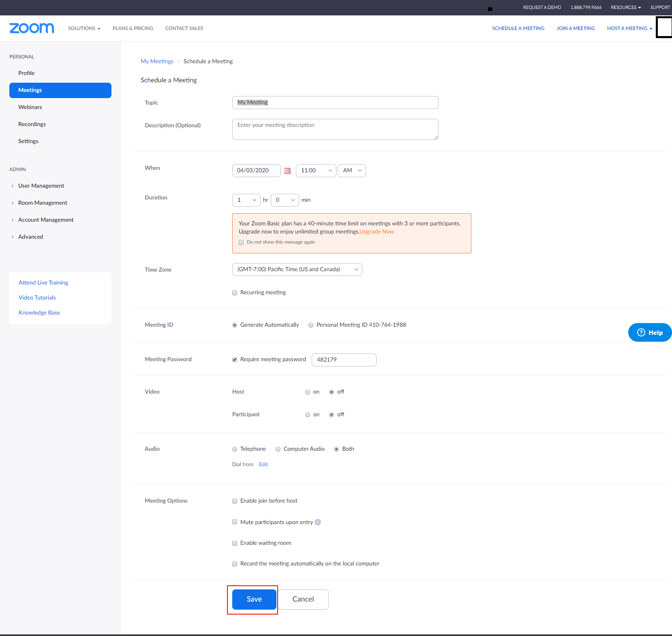
Task: Click the Zoom logo
Action: click(32, 28)
